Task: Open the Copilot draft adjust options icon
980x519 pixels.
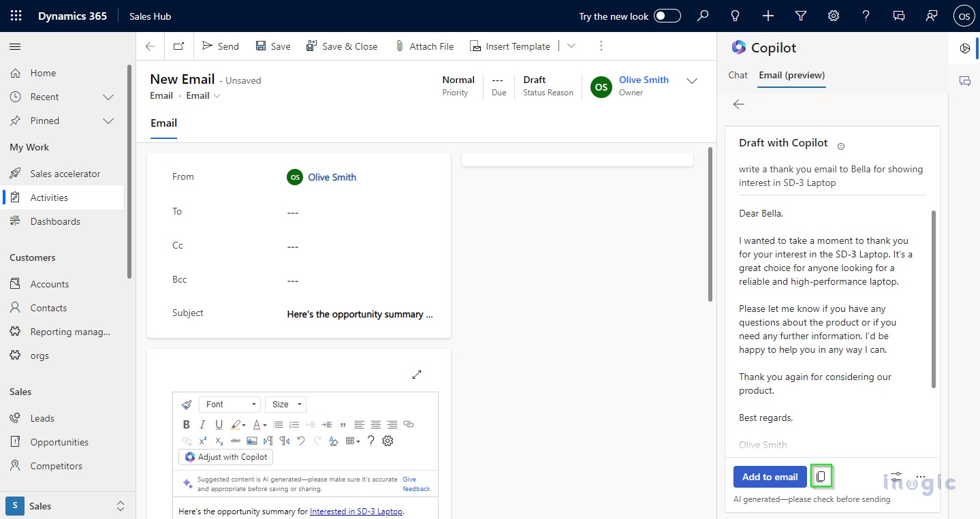Action: tap(896, 477)
